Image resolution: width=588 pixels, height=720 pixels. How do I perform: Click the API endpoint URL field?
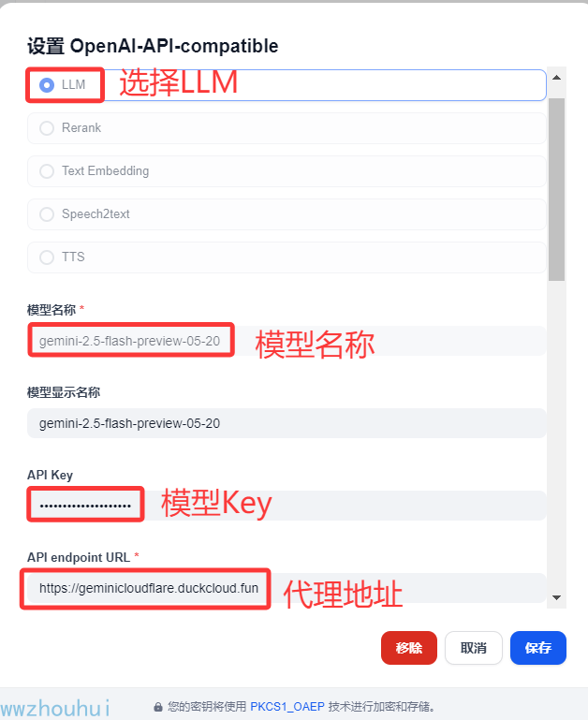coord(287,588)
